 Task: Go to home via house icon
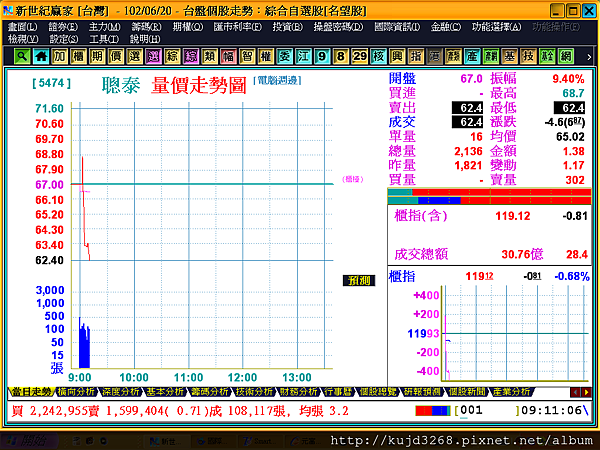[41, 56]
